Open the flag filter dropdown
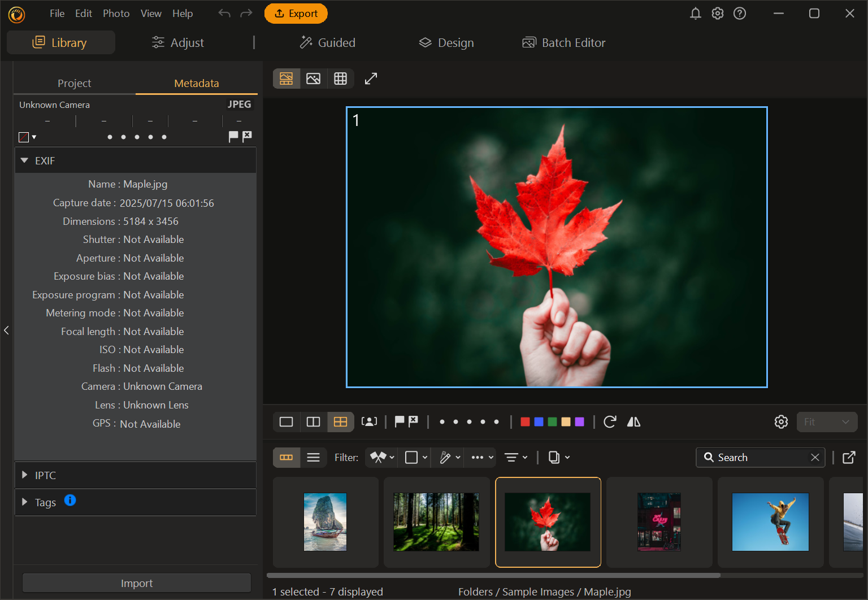The image size is (868, 600). 382,458
